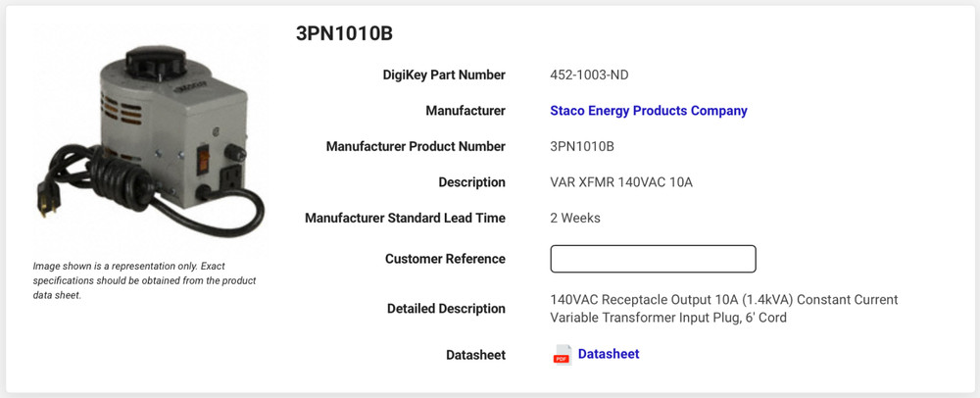Click the 2 Weeks lead time value
This screenshot has width=980, height=398.
click(575, 218)
